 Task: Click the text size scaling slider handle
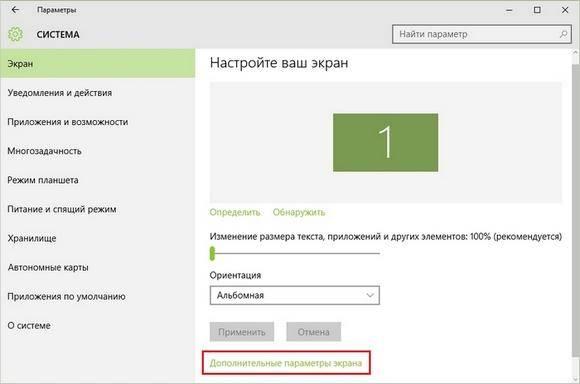pos(212,253)
